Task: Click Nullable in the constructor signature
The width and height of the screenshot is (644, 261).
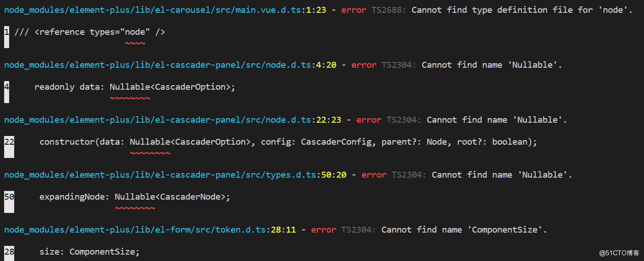Action: pyautogui.click(x=150, y=142)
